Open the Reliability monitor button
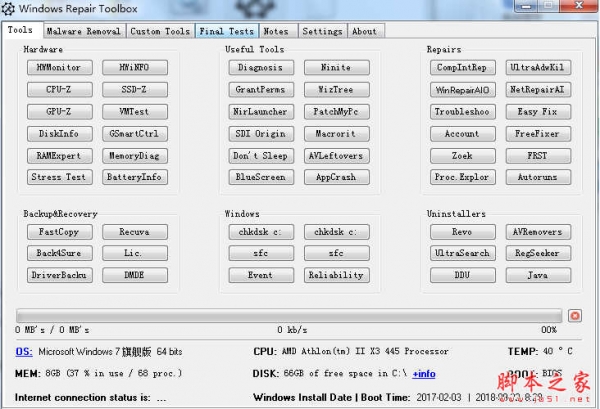 pyautogui.click(x=337, y=275)
